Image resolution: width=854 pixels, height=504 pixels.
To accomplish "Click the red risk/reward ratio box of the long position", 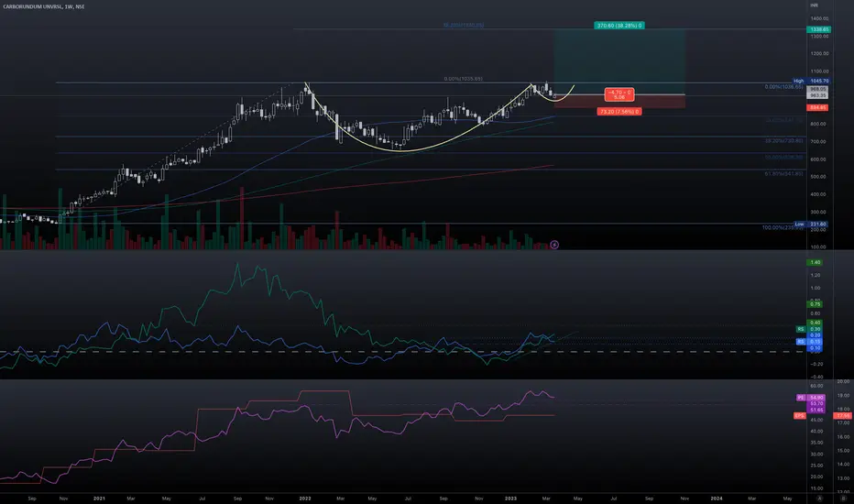I will [619, 94].
